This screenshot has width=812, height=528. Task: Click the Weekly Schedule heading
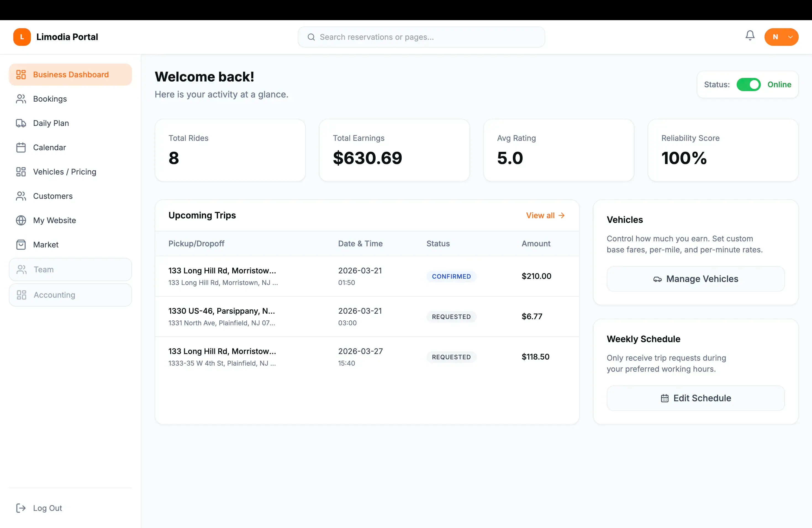[x=643, y=339]
